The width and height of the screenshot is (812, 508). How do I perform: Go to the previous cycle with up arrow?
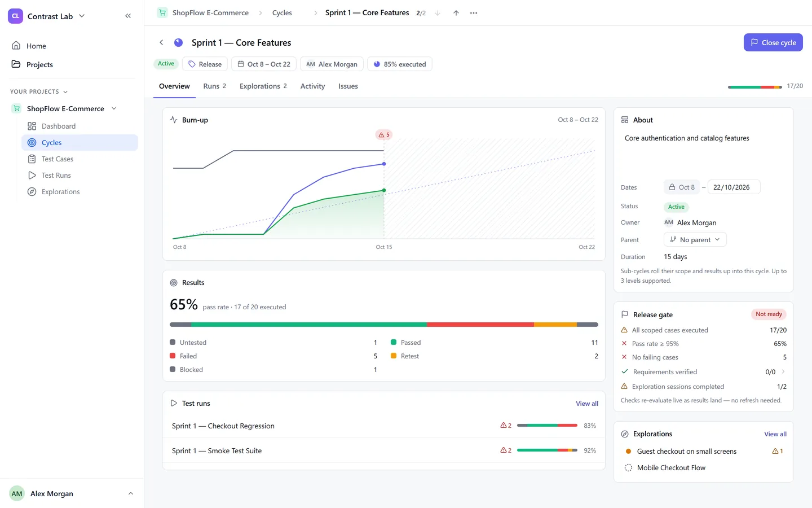click(x=456, y=13)
